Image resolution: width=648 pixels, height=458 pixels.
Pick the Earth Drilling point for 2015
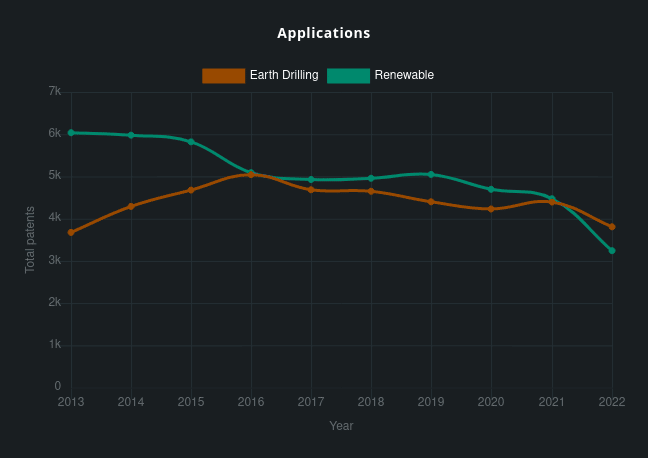pos(191,190)
